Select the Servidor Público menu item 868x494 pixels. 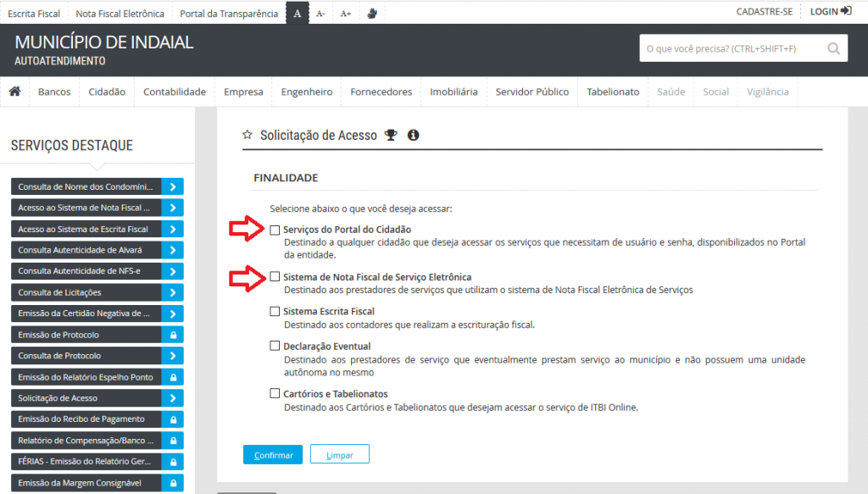tap(532, 92)
